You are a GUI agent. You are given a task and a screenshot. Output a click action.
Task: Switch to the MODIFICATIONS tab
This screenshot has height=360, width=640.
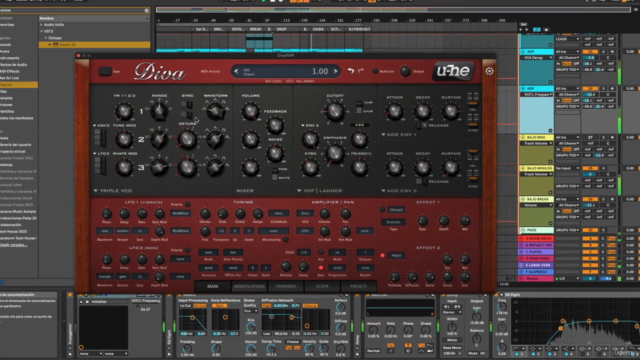(249, 287)
